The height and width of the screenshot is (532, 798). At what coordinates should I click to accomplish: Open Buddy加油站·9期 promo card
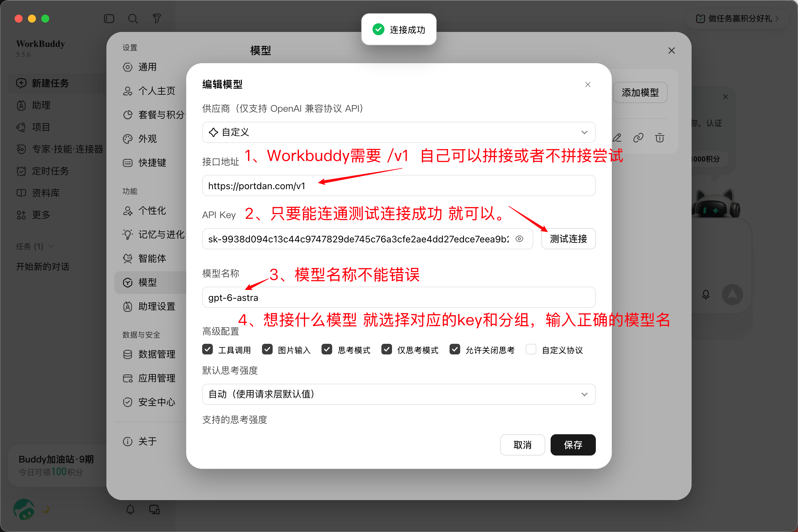pos(56,465)
